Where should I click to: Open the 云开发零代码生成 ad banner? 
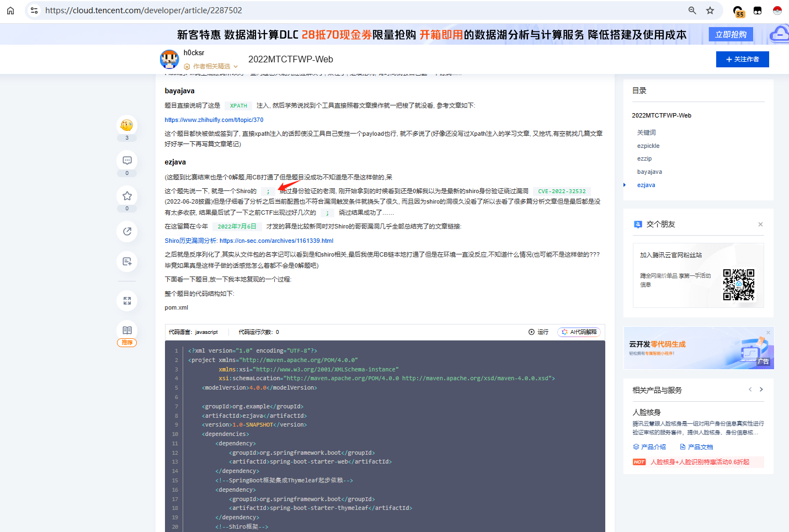pyautogui.click(x=699, y=348)
